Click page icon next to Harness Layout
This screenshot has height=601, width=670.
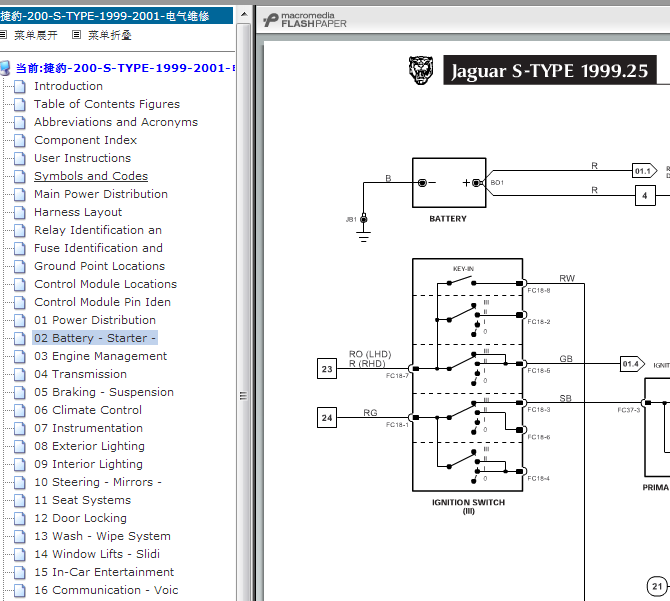pos(19,212)
